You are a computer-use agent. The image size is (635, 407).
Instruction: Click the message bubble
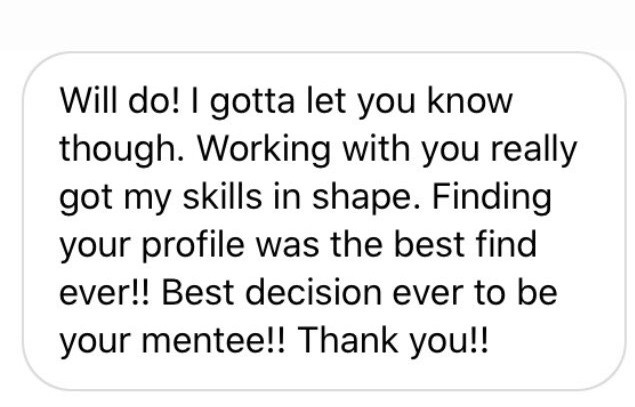click(x=324, y=221)
